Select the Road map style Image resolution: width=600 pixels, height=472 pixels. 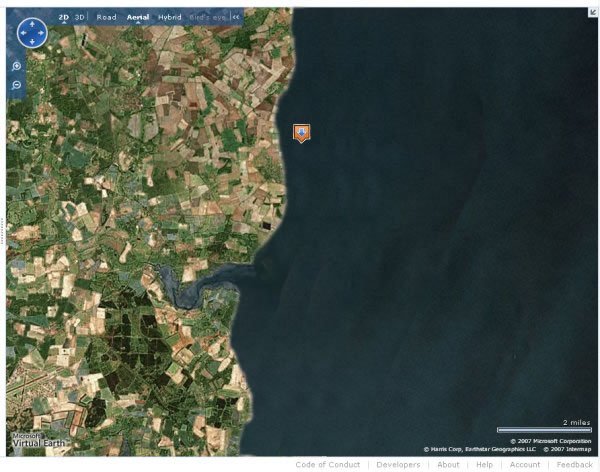point(106,17)
